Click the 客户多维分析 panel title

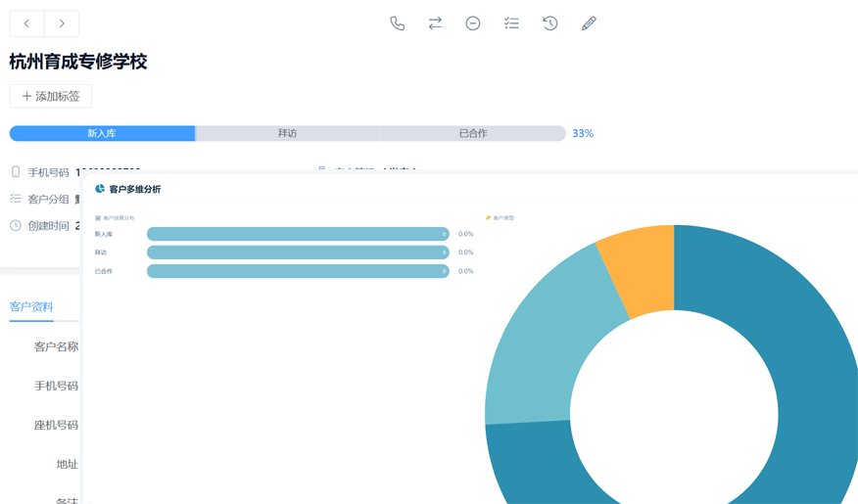(134, 189)
